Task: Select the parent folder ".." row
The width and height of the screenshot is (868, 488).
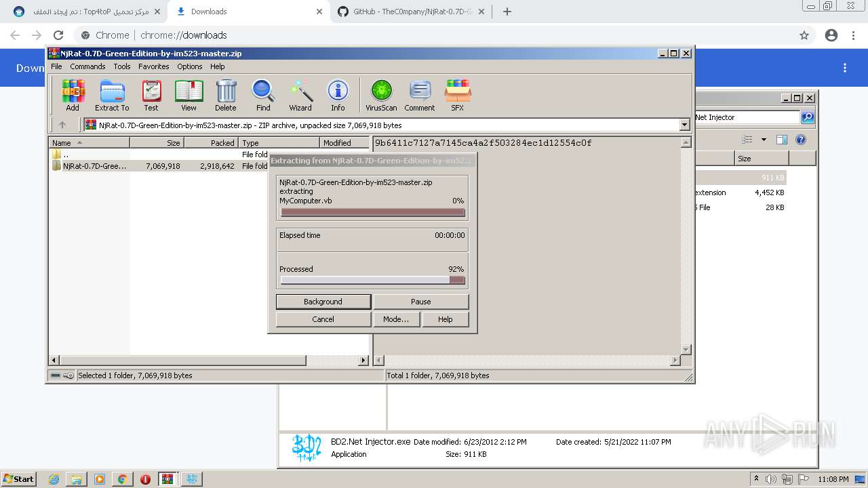Action: coord(209,155)
